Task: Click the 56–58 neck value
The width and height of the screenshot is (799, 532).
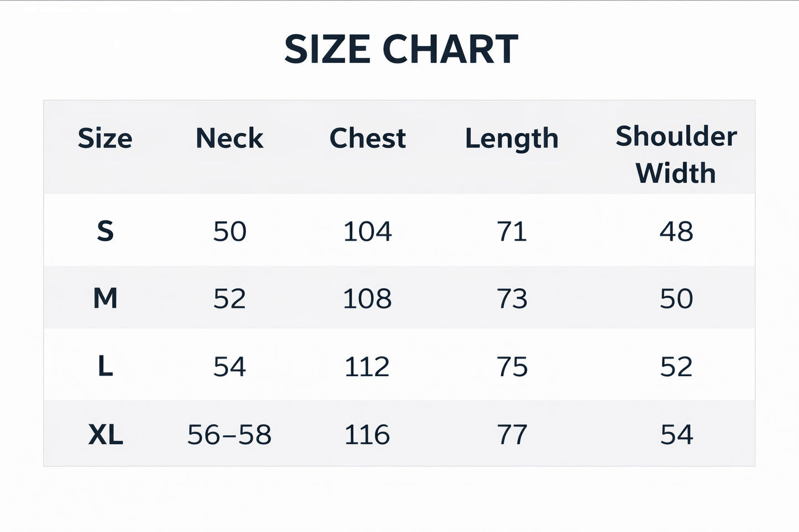Action: [x=229, y=435]
